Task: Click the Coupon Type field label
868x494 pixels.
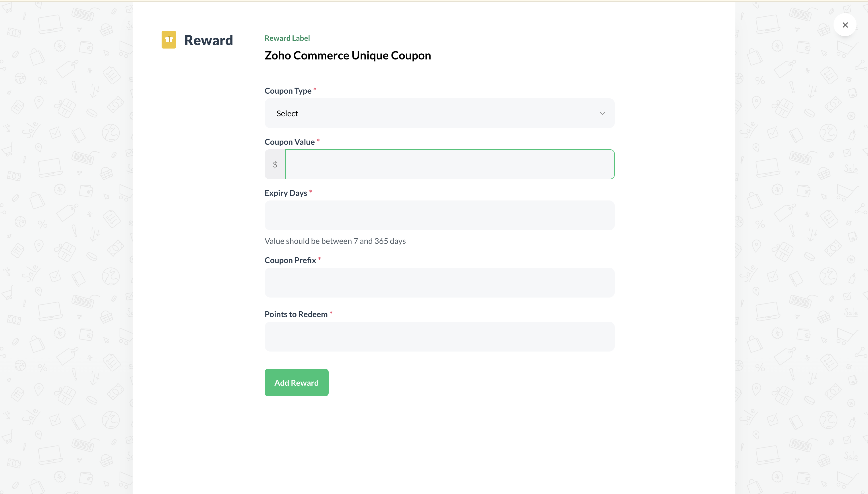Action: pyautogui.click(x=288, y=91)
